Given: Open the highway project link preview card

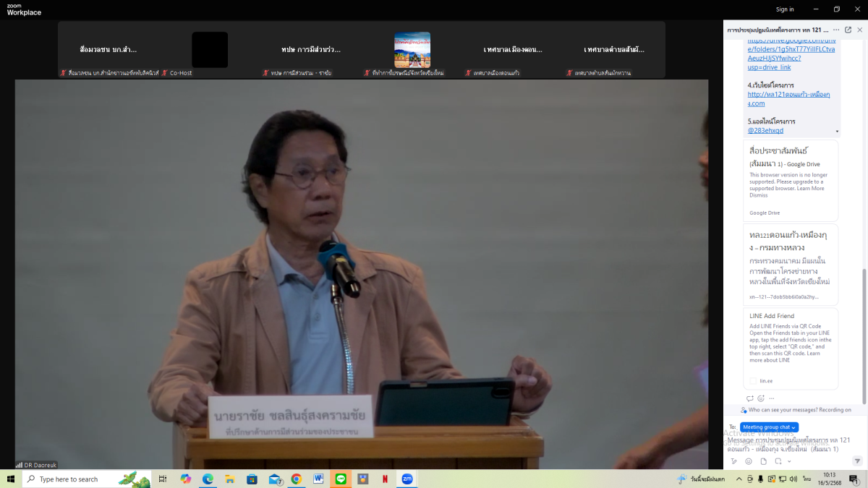Looking at the screenshot, I should coord(791,265).
